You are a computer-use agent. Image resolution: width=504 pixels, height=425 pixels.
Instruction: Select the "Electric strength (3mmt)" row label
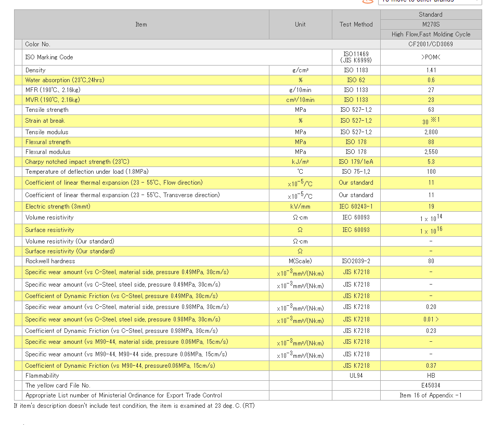pos(58,207)
